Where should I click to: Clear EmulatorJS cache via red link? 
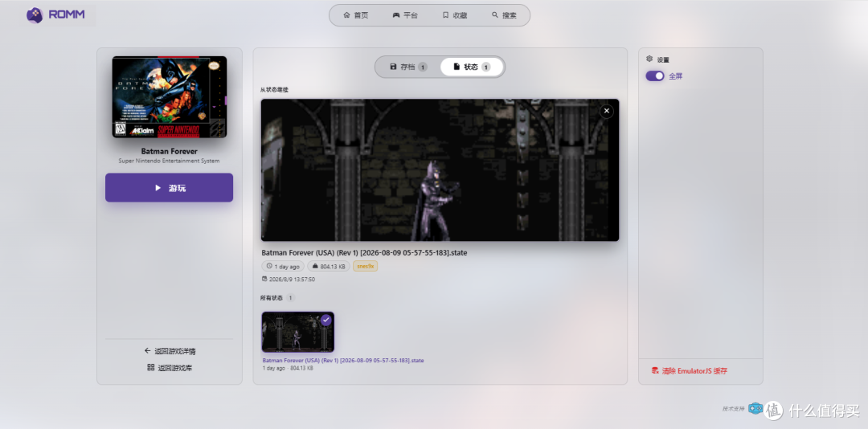click(x=690, y=371)
